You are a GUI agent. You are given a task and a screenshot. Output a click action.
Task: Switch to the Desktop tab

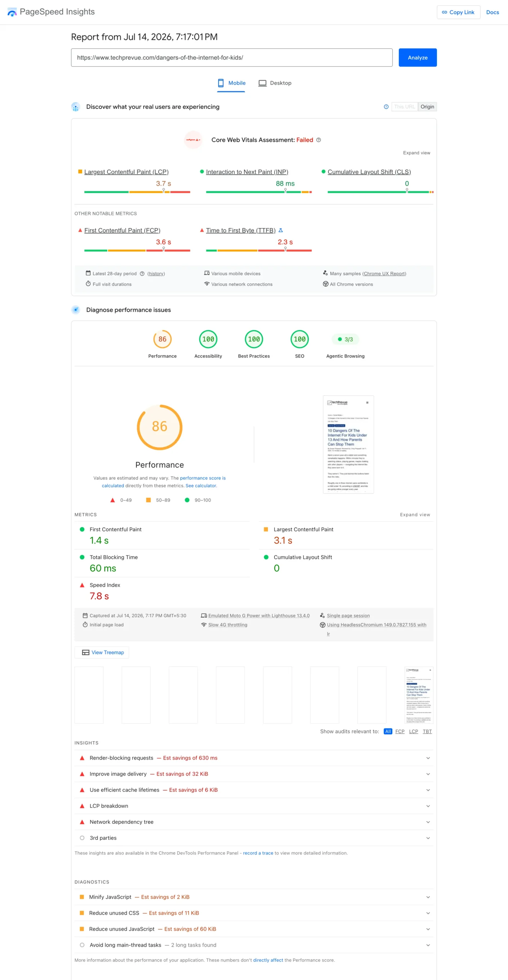pos(275,83)
